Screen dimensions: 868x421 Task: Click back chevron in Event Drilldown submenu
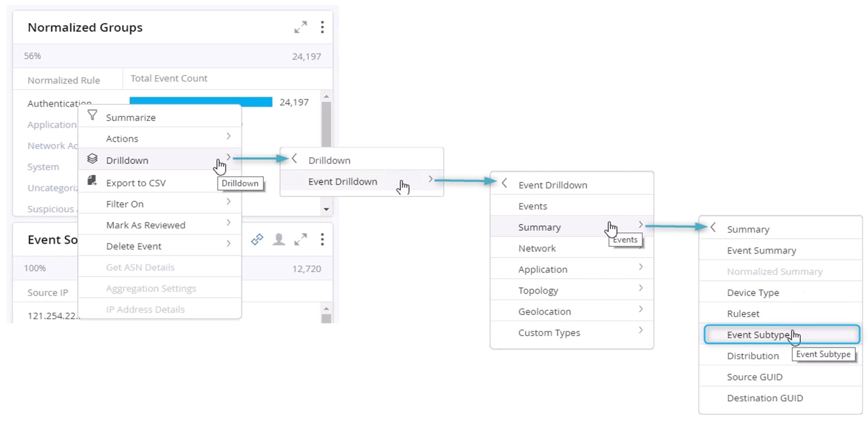504,184
